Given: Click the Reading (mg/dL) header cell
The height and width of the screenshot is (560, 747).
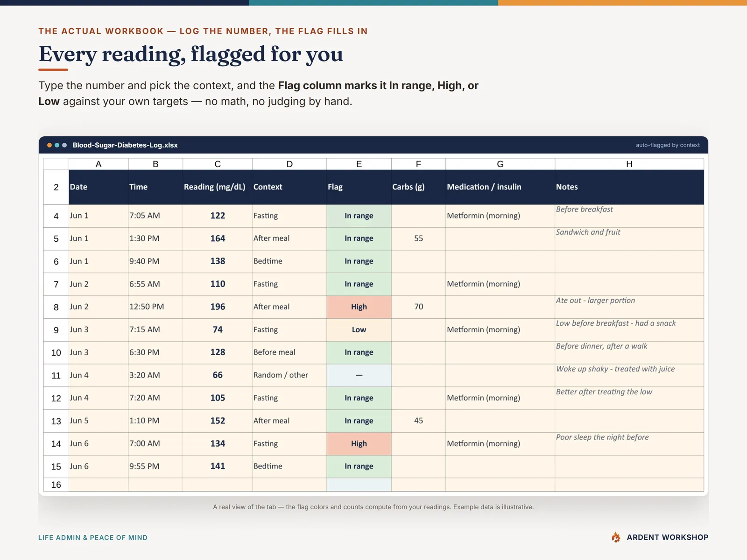Looking at the screenshot, I should [218, 187].
